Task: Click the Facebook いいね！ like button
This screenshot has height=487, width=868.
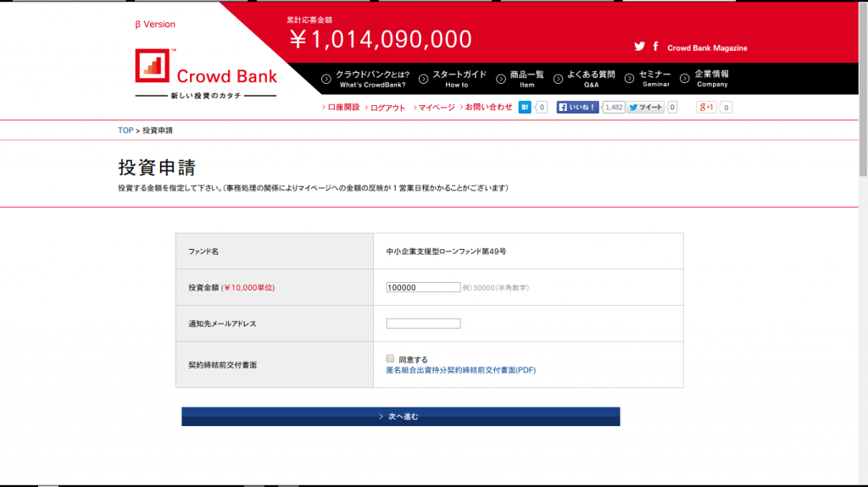Action: click(x=577, y=108)
